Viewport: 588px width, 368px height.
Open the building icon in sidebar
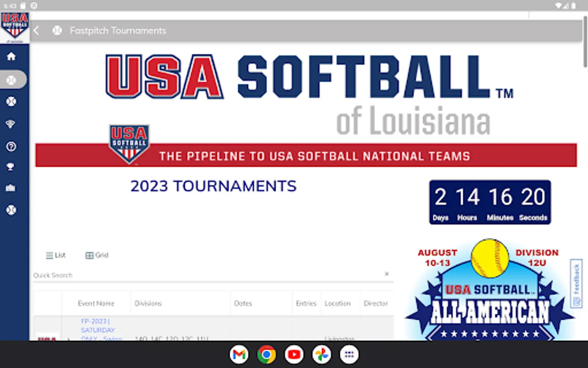click(x=11, y=188)
